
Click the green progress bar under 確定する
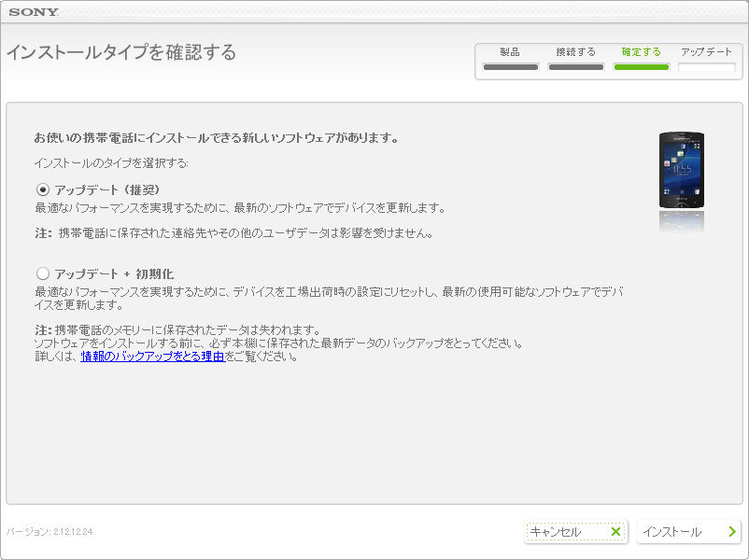point(641,67)
